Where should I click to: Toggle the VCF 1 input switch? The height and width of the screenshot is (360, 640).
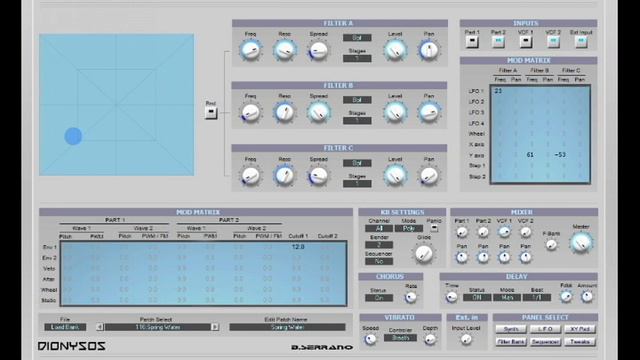point(525,42)
